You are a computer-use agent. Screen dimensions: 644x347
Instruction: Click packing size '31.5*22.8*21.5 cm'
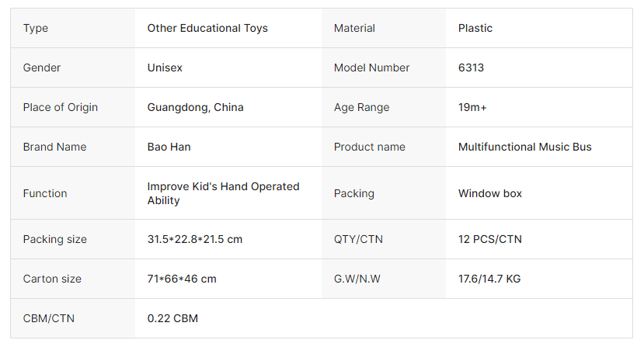coord(194,239)
